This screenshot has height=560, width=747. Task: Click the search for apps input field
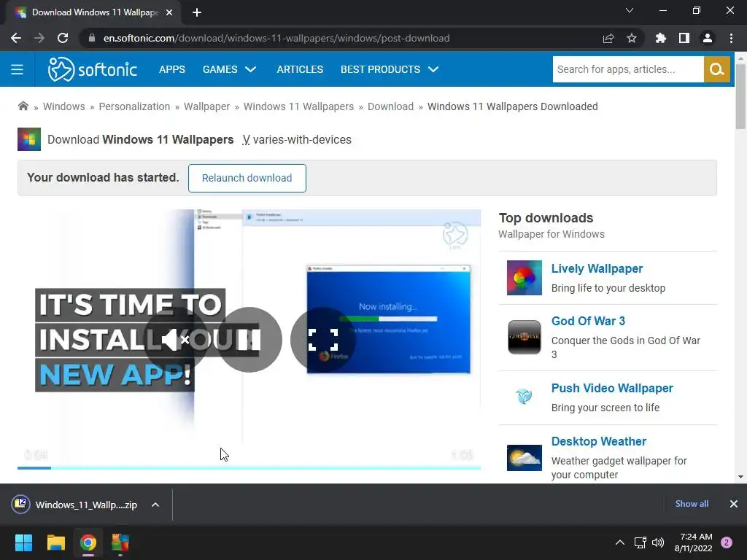tap(628, 69)
